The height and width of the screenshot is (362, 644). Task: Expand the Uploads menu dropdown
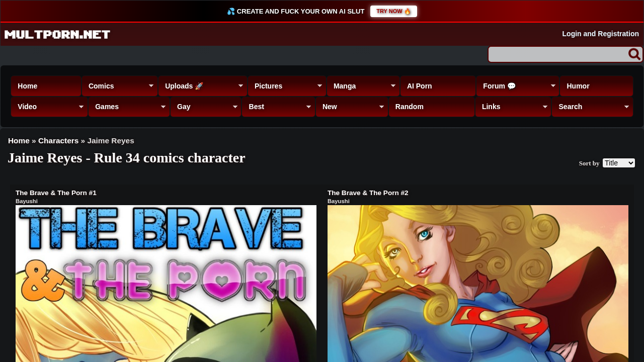(203, 86)
